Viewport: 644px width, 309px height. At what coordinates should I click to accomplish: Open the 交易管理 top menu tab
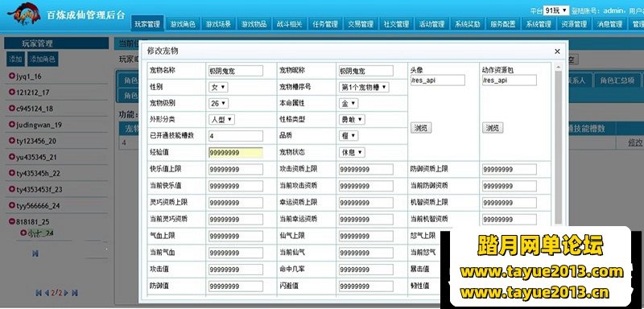tap(361, 24)
